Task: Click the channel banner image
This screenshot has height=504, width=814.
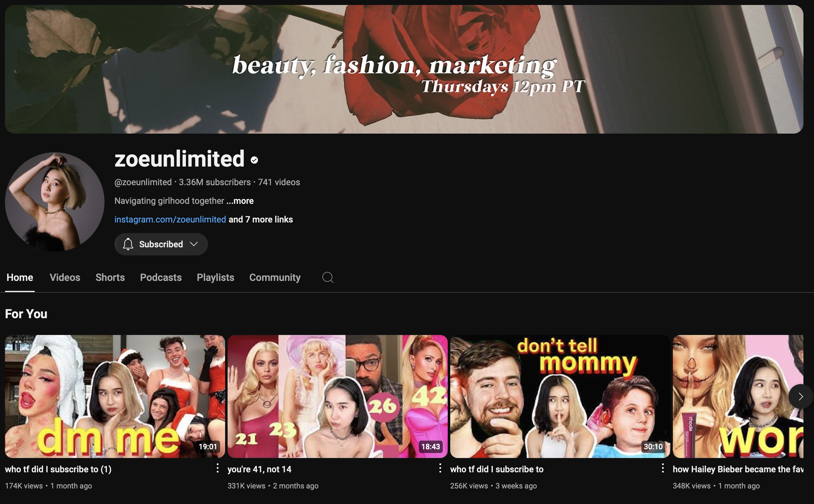Action: pyautogui.click(x=404, y=69)
